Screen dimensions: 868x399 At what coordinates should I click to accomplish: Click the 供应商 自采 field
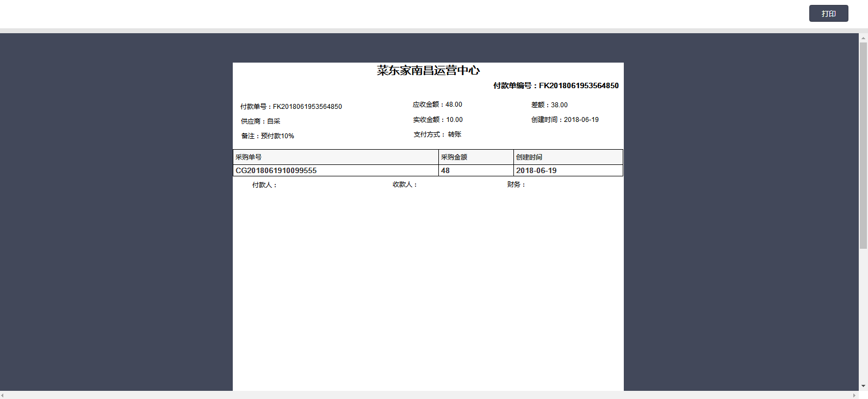(261, 121)
